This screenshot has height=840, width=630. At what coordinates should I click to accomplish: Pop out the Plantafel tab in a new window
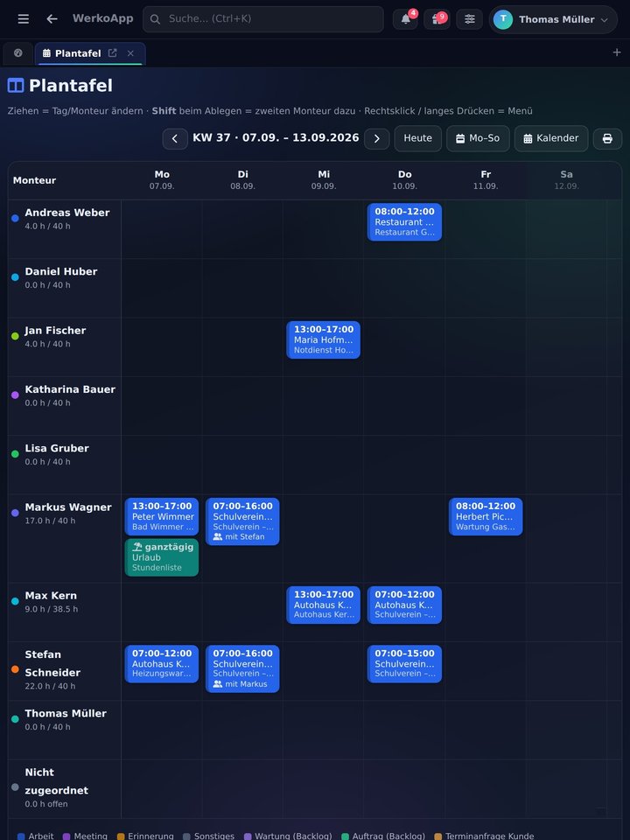pyautogui.click(x=113, y=53)
